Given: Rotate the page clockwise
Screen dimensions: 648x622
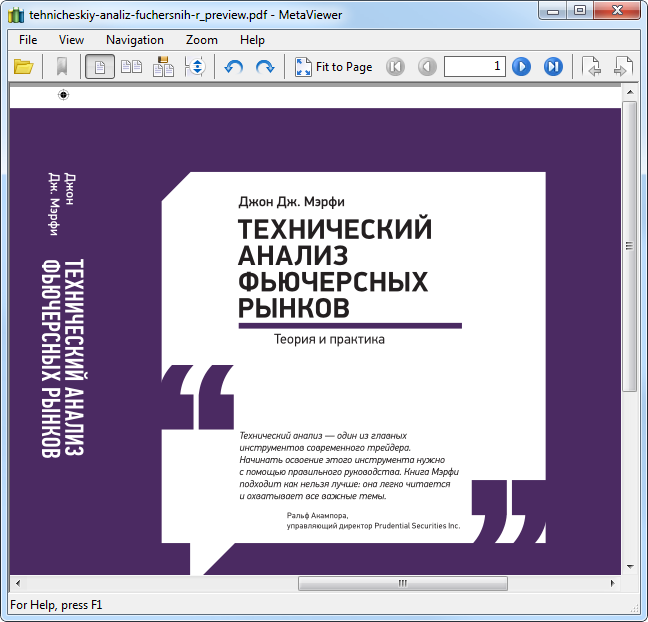Looking at the screenshot, I should point(265,67).
